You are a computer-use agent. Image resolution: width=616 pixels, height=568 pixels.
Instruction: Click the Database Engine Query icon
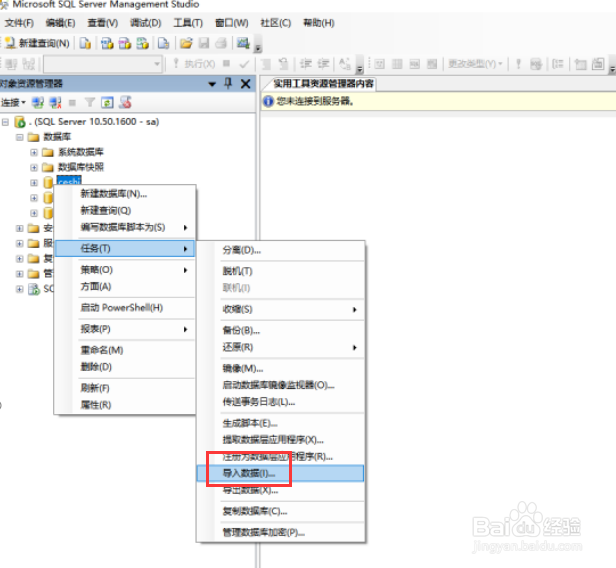point(85,43)
